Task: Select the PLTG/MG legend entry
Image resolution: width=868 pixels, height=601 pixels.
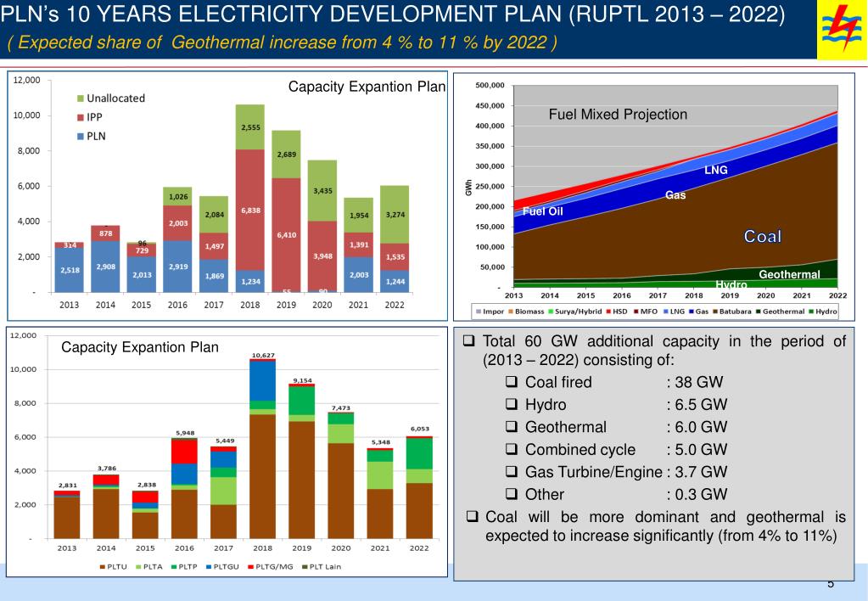Action: pos(270,567)
